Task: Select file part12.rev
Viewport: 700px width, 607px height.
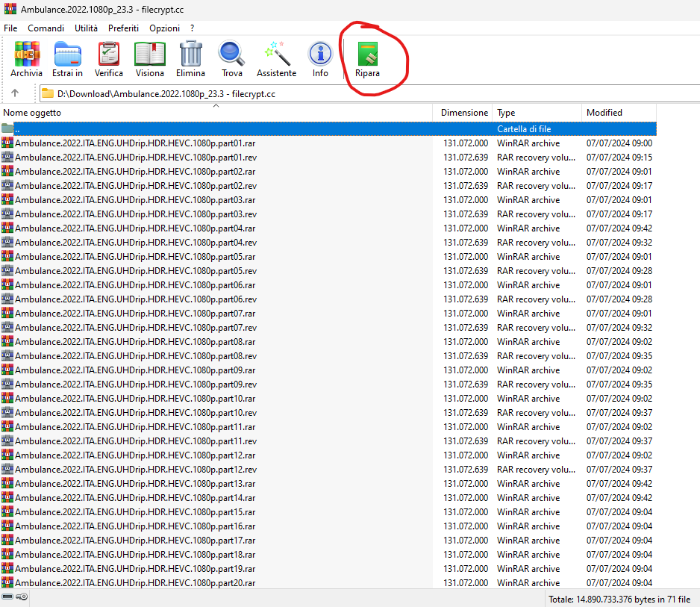Action: click(328, 470)
